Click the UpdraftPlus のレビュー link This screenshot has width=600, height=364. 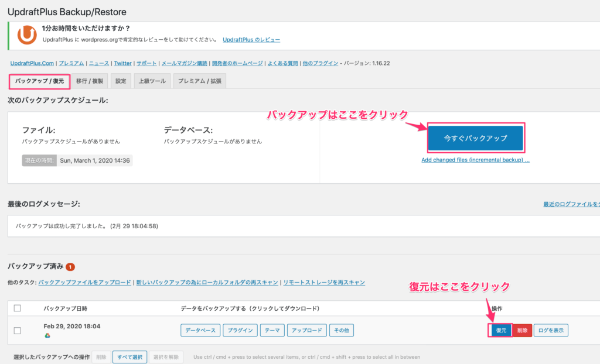click(251, 40)
